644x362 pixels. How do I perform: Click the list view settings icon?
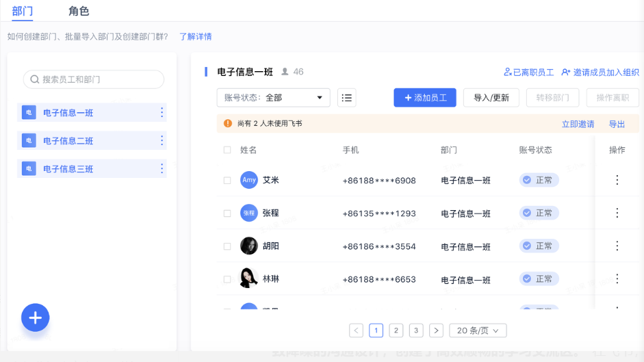tap(347, 98)
